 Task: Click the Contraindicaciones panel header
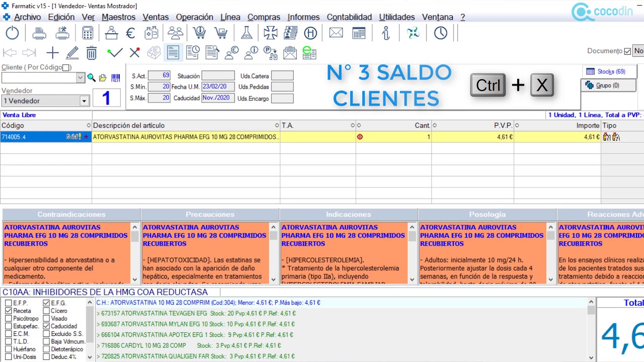pyautogui.click(x=71, y=215)
